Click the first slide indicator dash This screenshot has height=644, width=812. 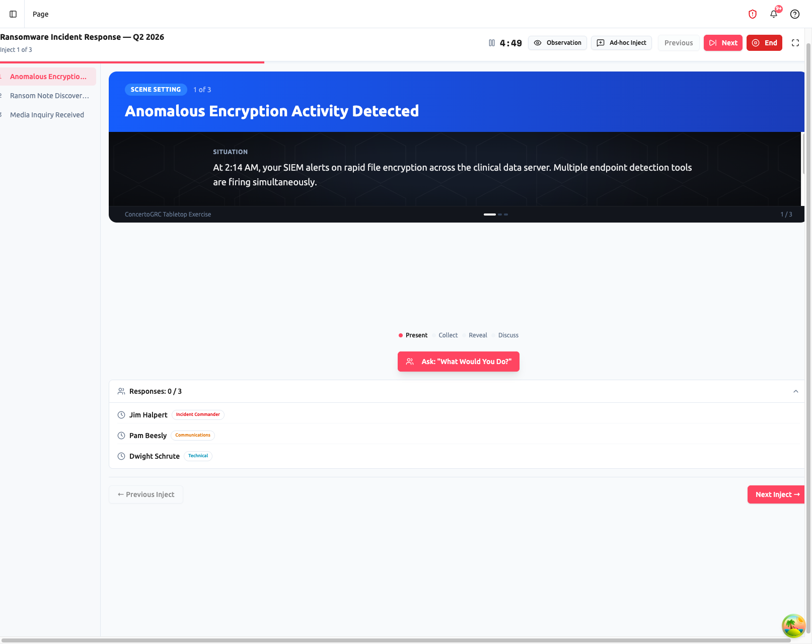coord(489,214)
